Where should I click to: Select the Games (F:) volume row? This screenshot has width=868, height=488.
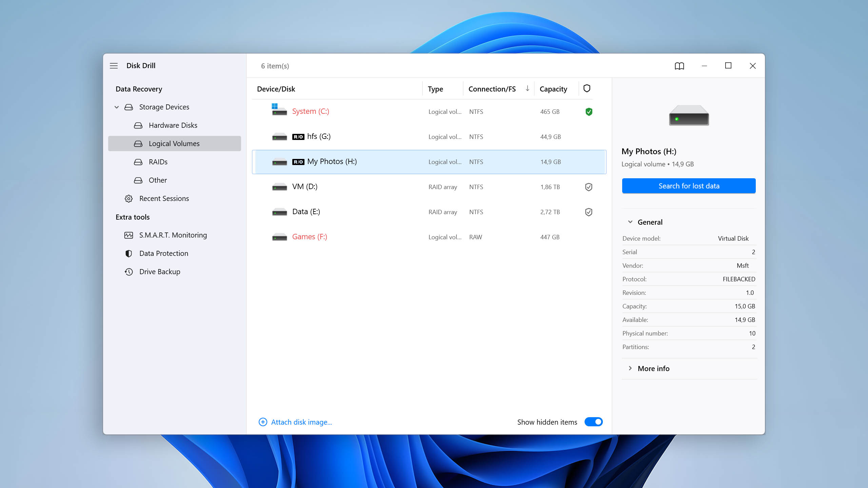coord(429,237)
